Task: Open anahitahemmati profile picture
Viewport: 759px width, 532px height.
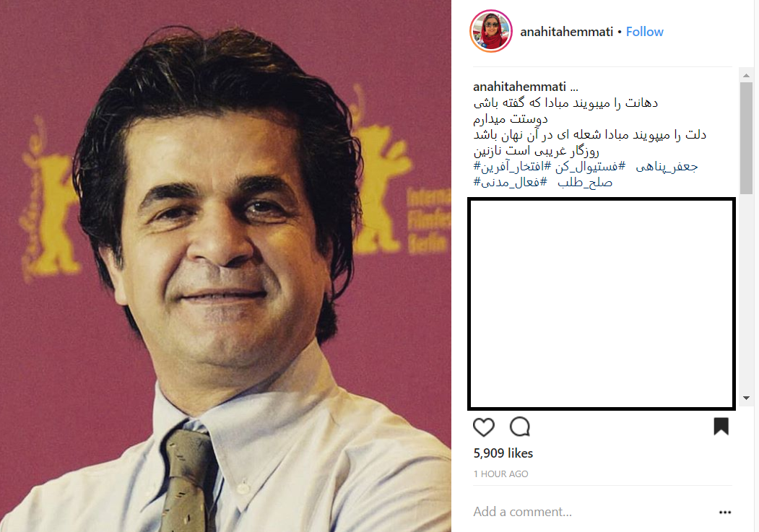Action: 491,31
